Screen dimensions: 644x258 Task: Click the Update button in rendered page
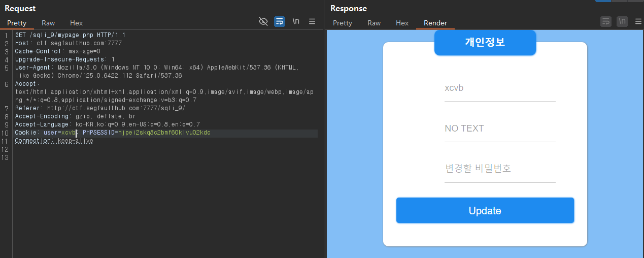[485, 210]
